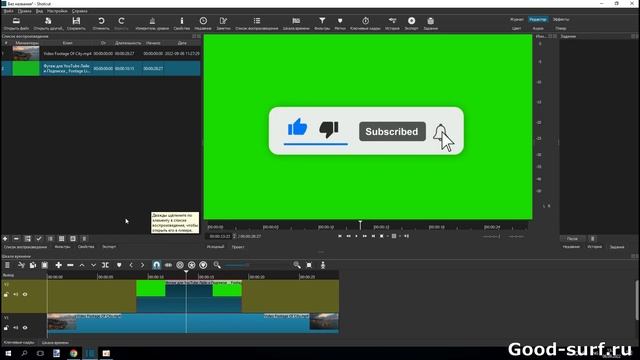Image resolution: width=640 pixels, height=360 pixels.
Task: Toggle ripple markers button
Action: pyautogui.click(x=203, y=265)
